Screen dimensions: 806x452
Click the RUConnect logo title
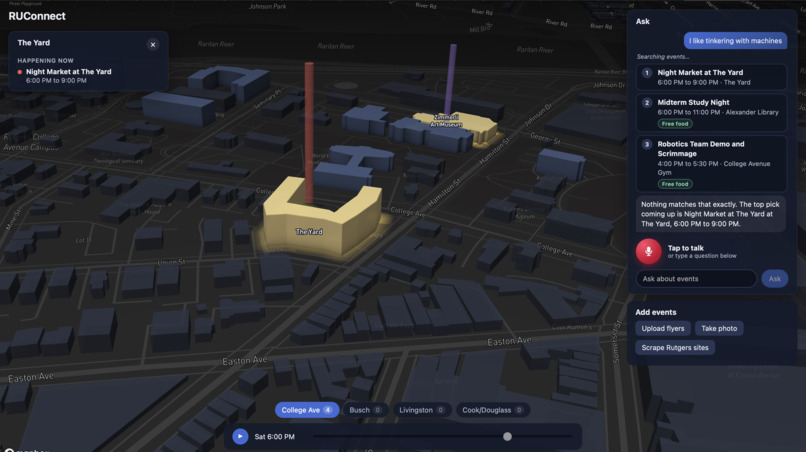[x=37, y=16]
